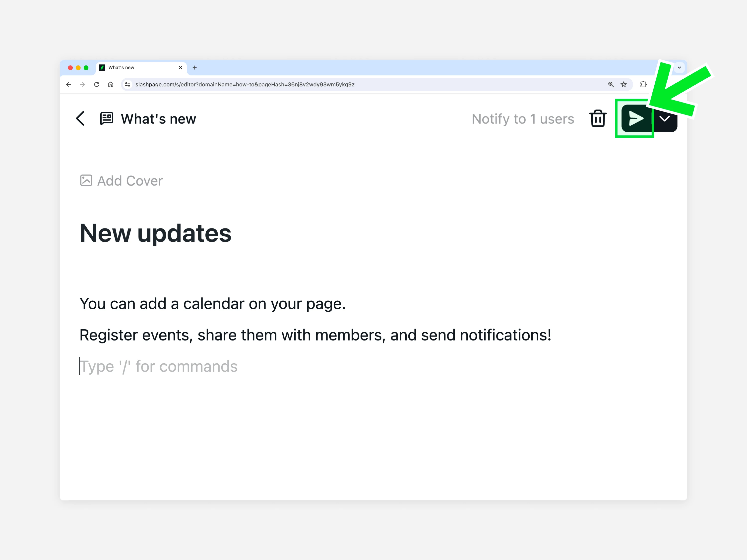Select the What's new browser tab

(141, 68)
